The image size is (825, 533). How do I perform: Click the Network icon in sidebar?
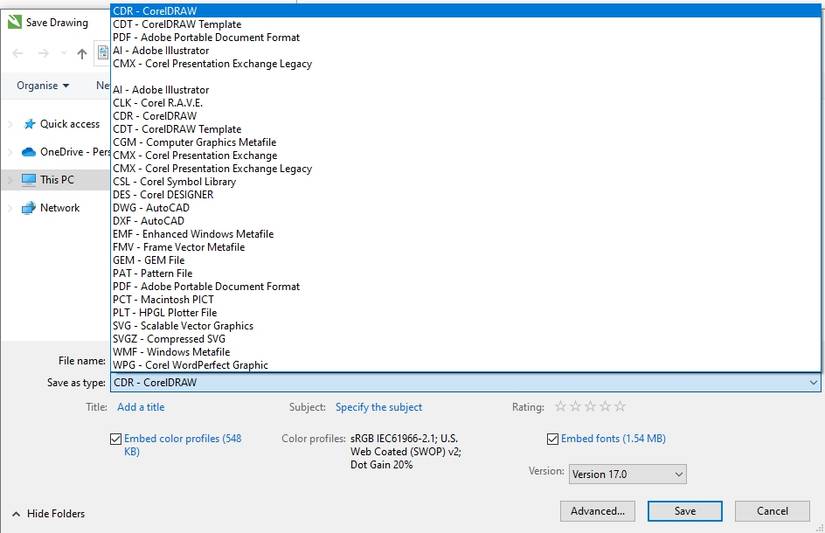28,208
